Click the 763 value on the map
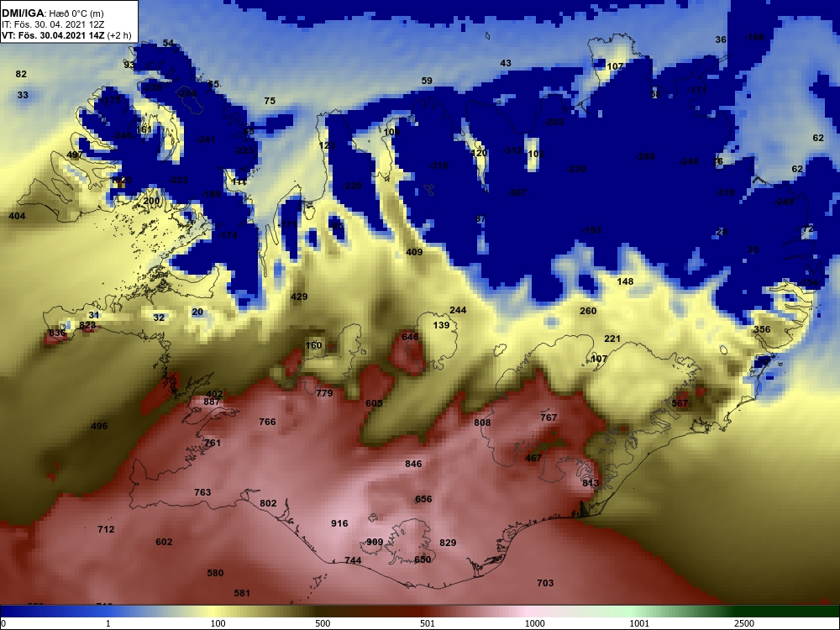The height and width of the screenshot is (630, 840). (x=202, y=492)
